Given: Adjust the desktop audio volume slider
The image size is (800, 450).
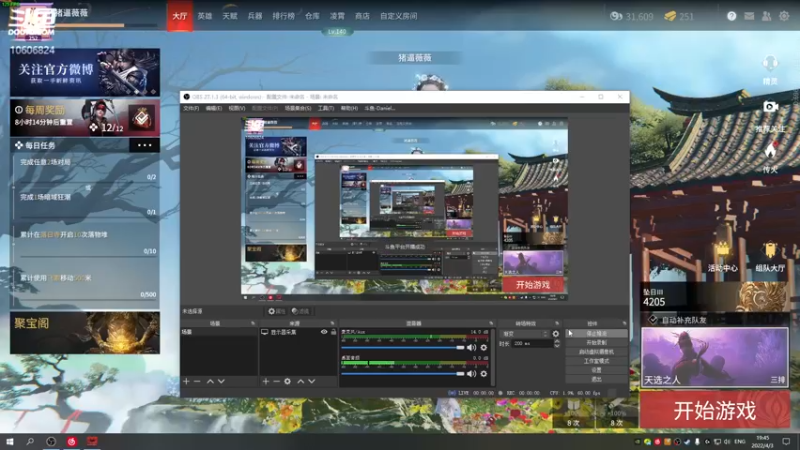Looking at the screenshot, I should click(x=403, y=373).
